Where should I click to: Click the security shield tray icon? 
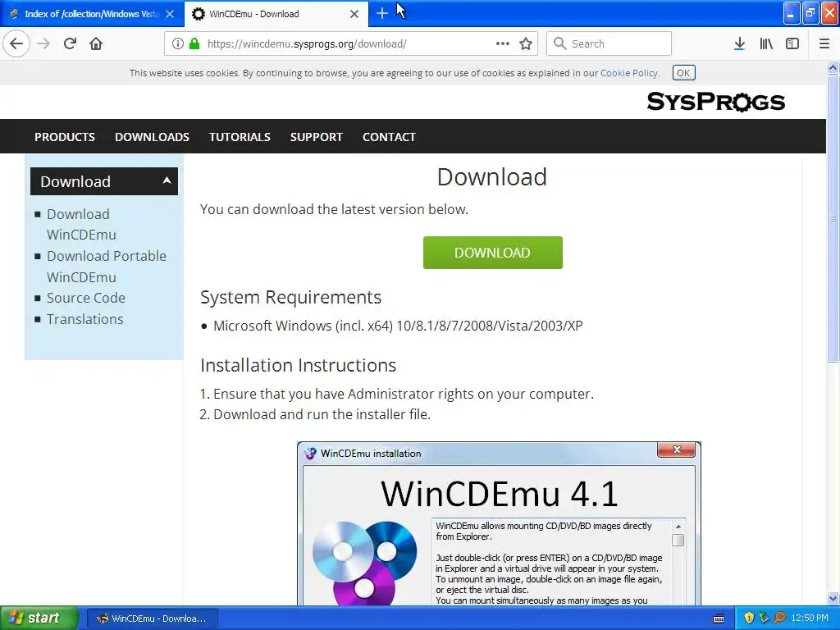pyautogui.click(x=749, y=619)
